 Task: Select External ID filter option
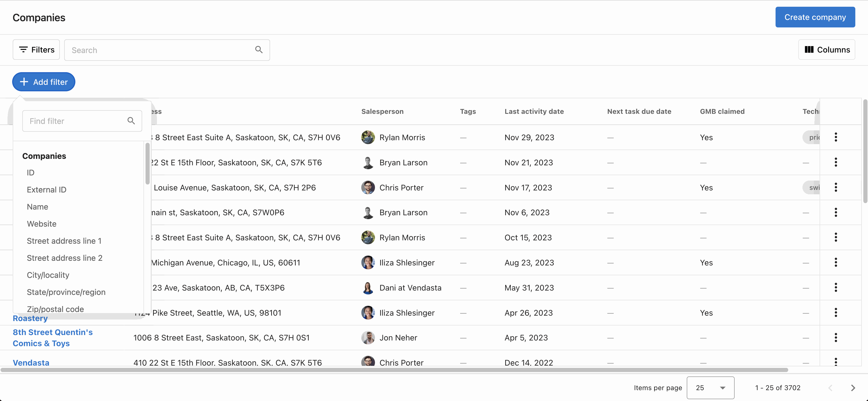click(47, 190)
